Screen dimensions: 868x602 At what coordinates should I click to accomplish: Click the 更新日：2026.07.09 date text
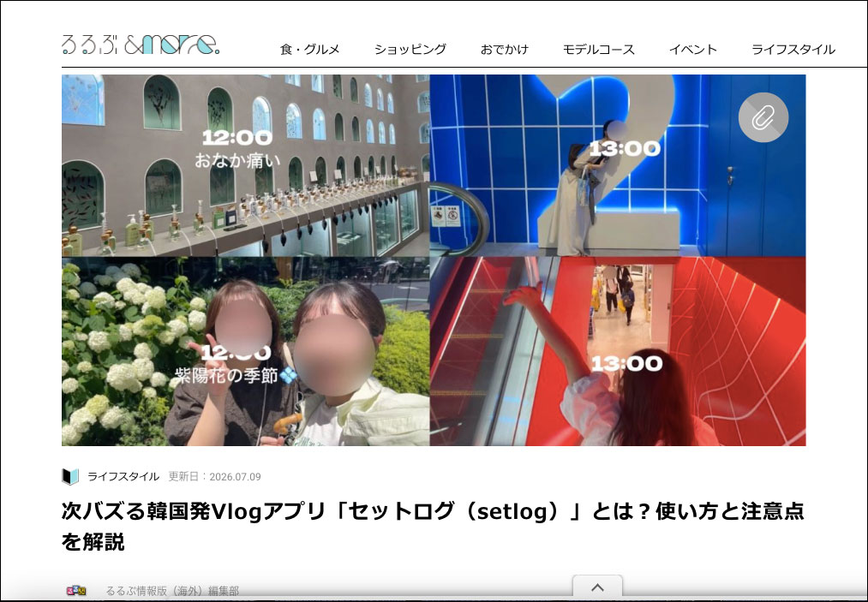tap(215, 476)
